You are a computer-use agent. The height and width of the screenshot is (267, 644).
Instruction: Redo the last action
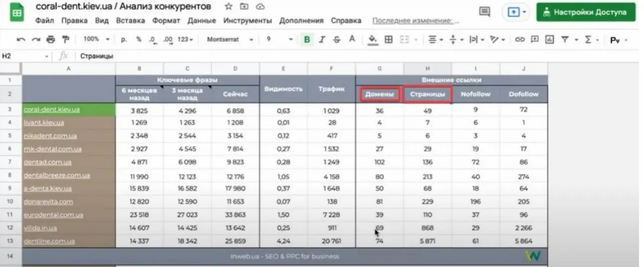35,39
